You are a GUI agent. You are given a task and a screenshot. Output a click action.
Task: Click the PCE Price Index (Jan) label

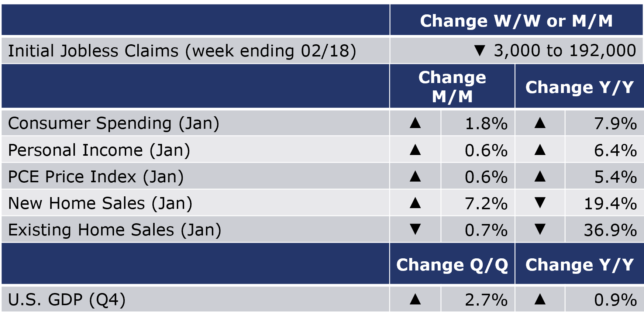(x=96, y=177)
